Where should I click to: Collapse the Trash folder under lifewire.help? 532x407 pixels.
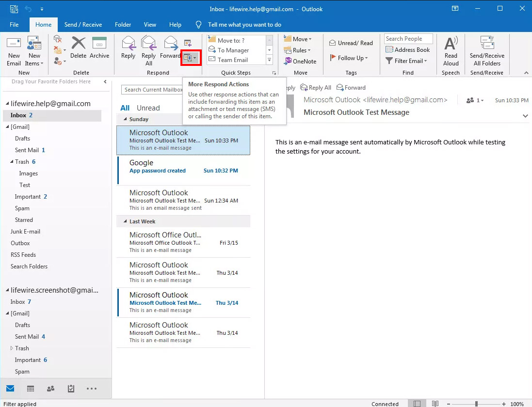click(12, 162)
